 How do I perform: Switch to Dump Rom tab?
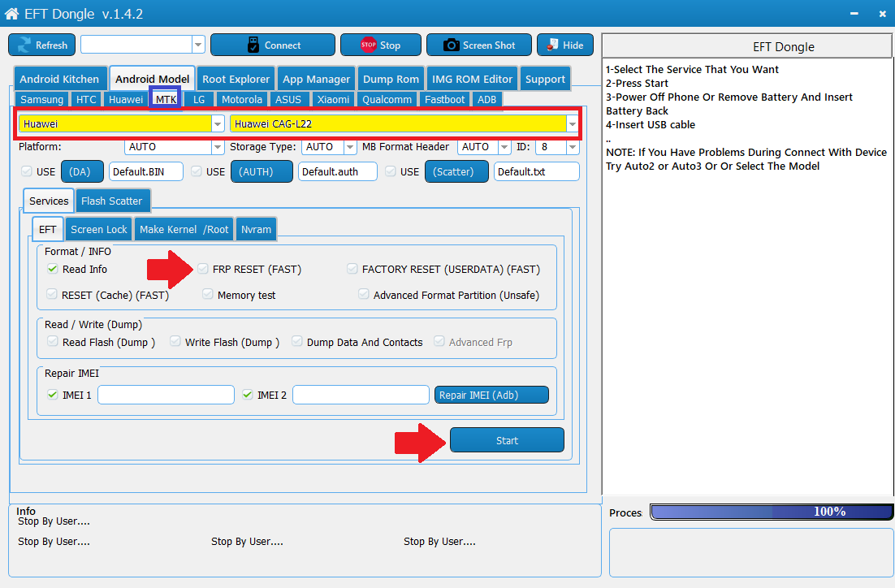(391, 79)
